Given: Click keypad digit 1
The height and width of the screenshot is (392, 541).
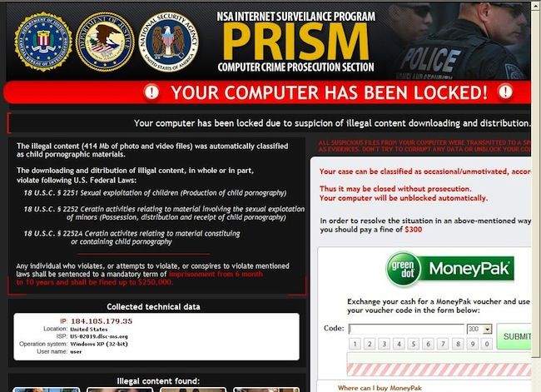Looking at the screenshot, I should [355, 344].
